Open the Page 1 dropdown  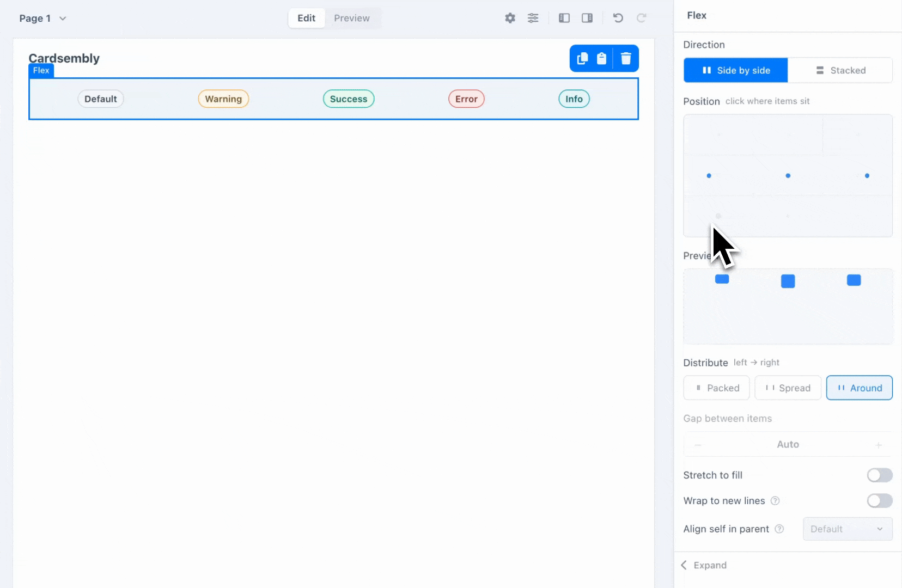[43, 18]
